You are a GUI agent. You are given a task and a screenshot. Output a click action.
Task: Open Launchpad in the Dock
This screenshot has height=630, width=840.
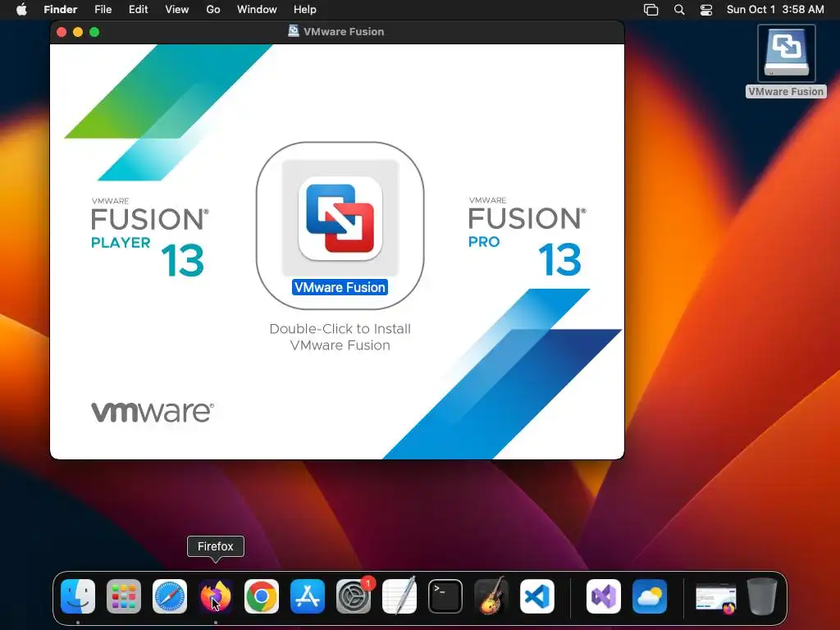(x=124, y=596)
